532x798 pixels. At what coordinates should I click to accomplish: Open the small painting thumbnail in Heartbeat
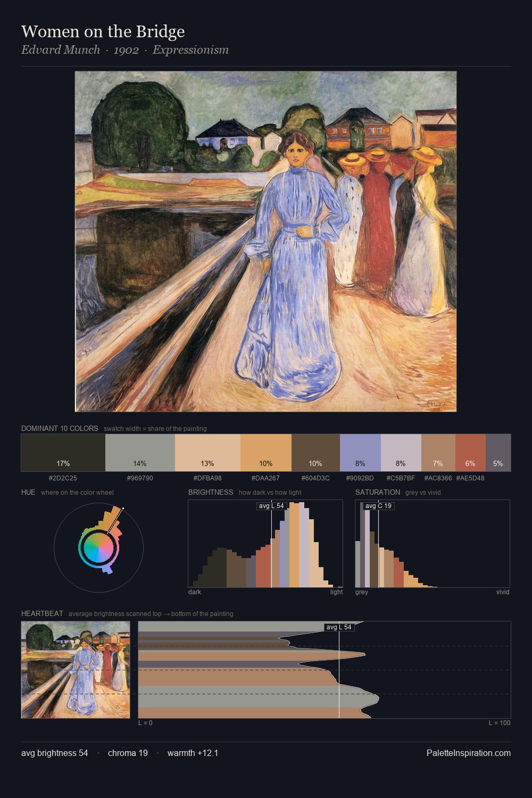pyautogui.click(x=76, y=670)
